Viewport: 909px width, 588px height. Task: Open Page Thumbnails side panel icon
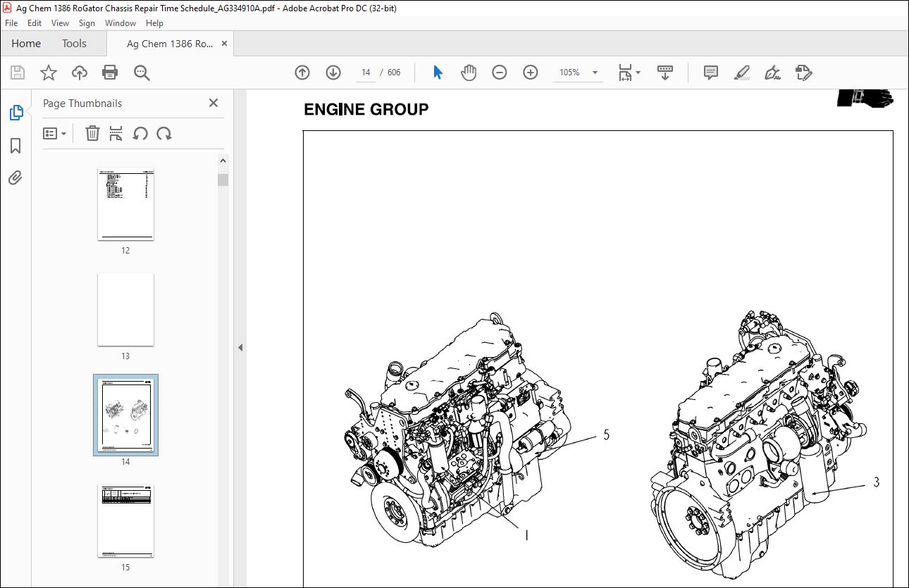16,113
